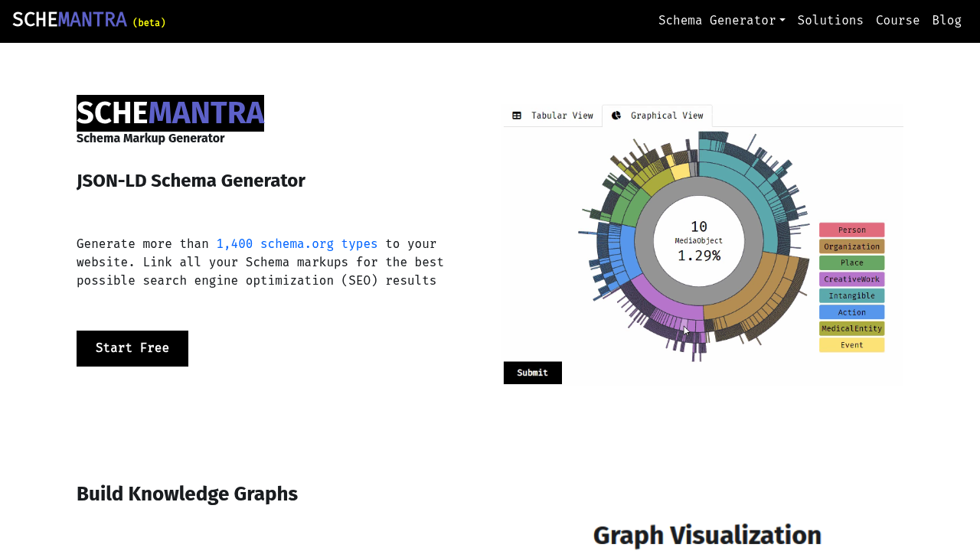Click the 1.29% value in chart center
This screenshot has width=980, height=551.
tap(698, 256)
